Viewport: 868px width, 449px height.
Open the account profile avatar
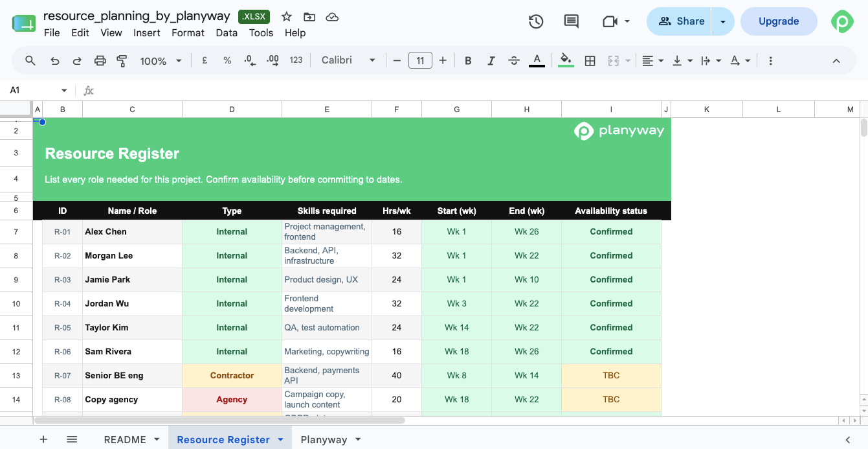tap(842, 21)
